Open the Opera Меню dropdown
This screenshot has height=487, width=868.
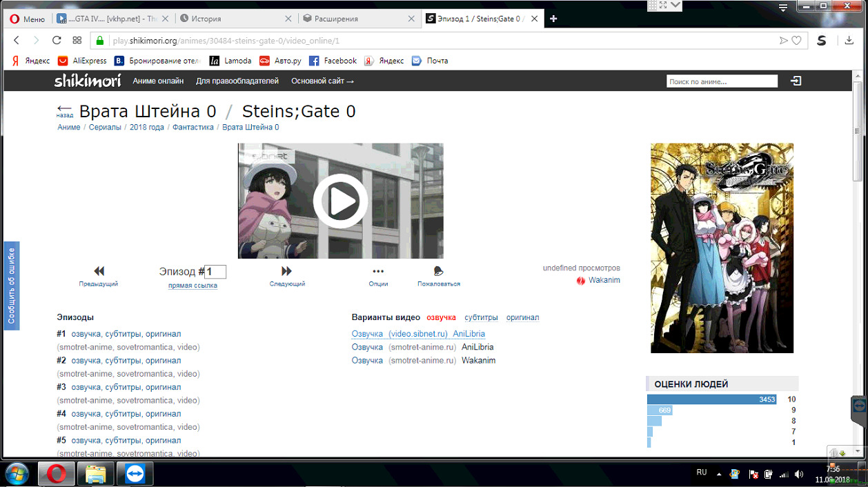pos(27,19)
